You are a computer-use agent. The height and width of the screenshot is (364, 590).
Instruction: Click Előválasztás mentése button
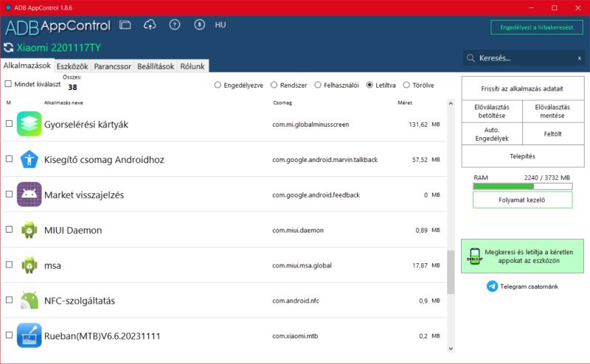click(552, 111)
